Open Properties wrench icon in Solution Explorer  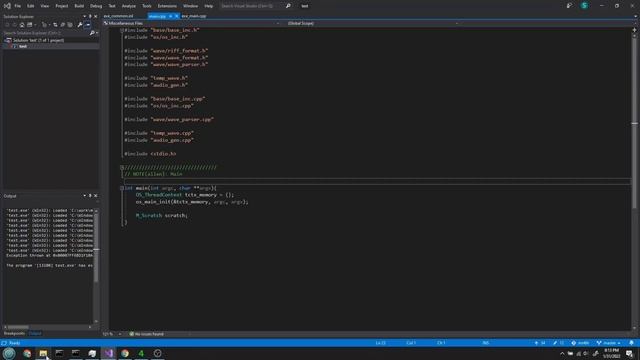[x=80, y=25]
